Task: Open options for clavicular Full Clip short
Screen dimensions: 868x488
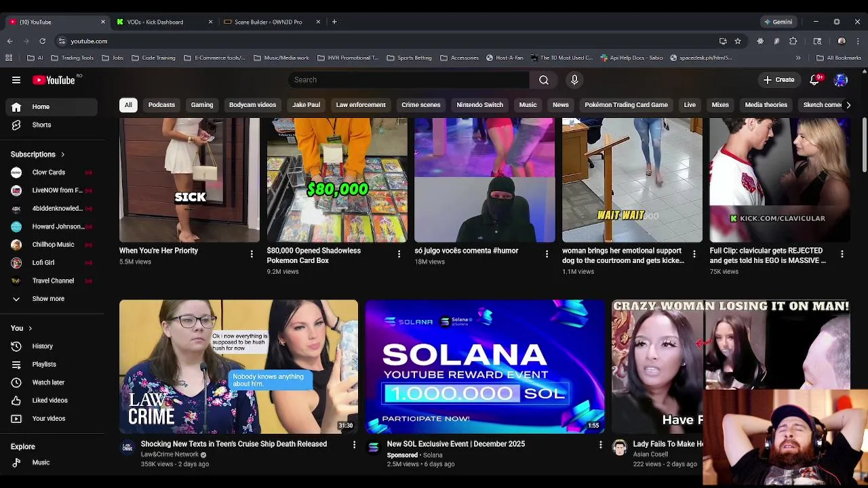Action: tap(842, 254)
